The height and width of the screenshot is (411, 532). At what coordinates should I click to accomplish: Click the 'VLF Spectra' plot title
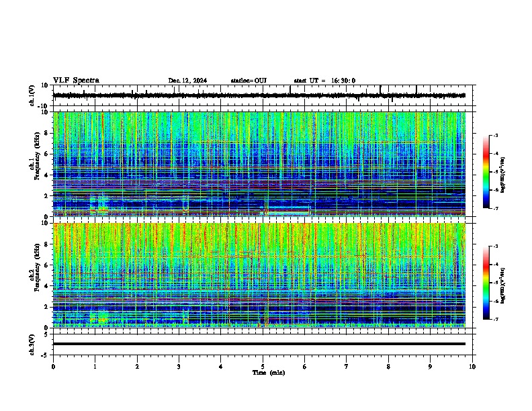click(76, 81)
